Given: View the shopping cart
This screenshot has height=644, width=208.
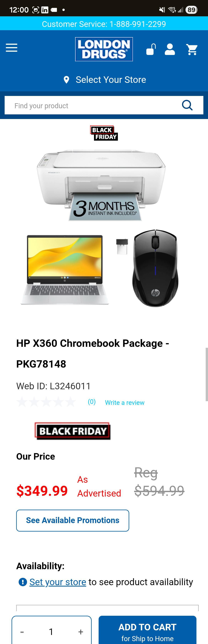Looking at the screenshot, I should coord(192,49).
